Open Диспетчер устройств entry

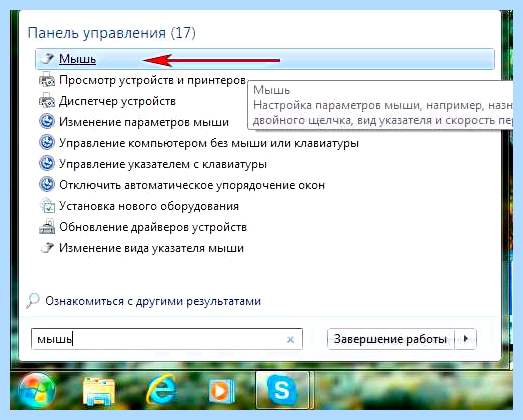[x=117, y=101]
